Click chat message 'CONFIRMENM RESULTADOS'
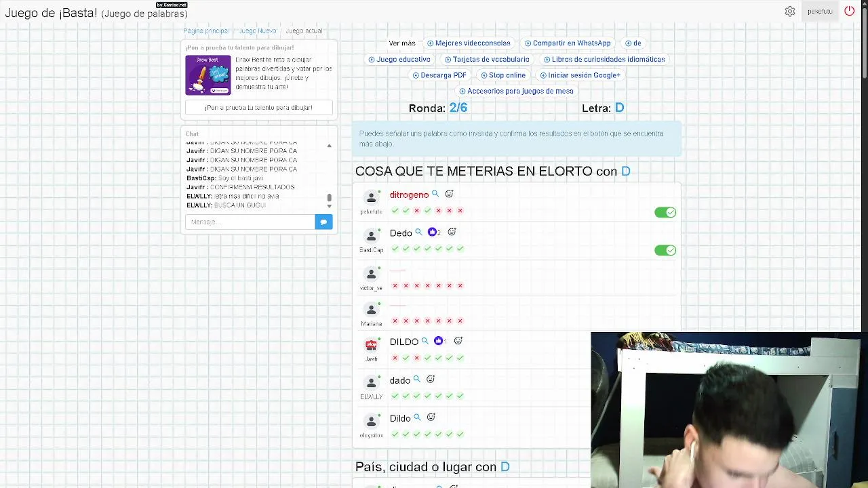868x488 pixels. click(252, 187)
